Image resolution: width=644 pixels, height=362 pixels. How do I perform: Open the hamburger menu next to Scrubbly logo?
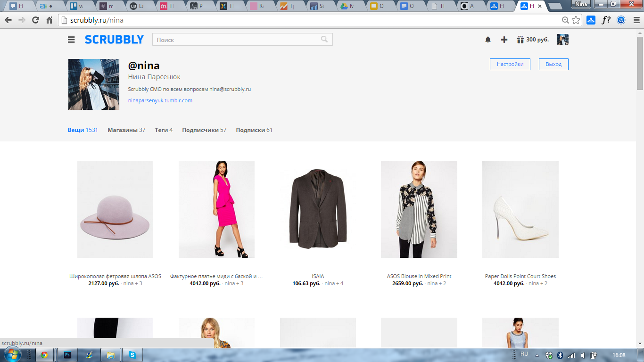[71, 40]
